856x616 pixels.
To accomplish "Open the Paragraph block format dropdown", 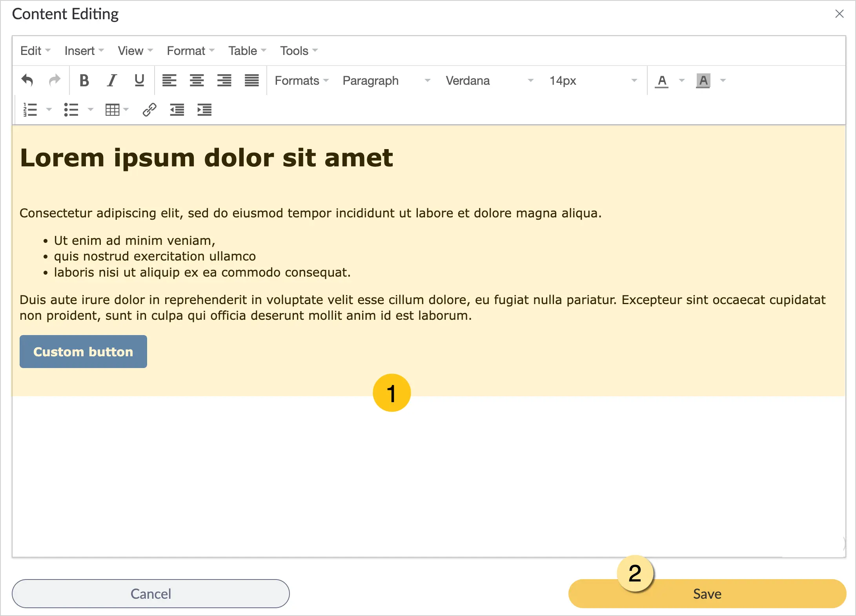I will tap(386, 80).
